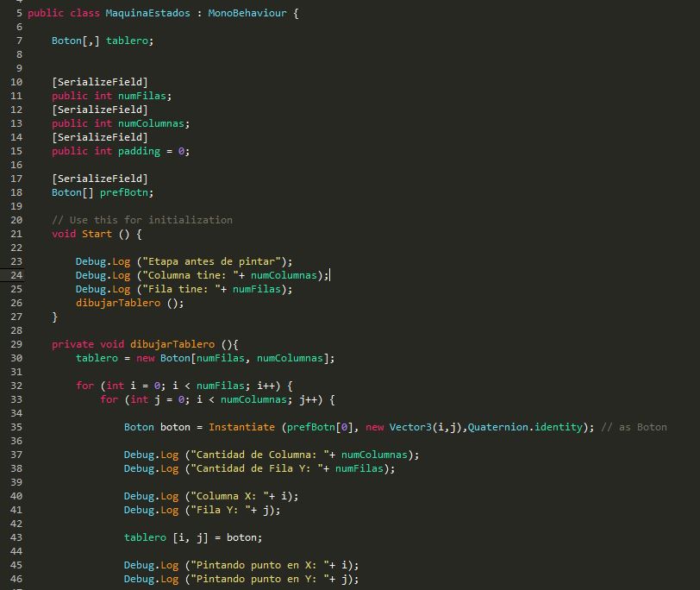This screenshot has height=590, width=700.
Task: Click line number 35 in the gutter
Action: 16,428
